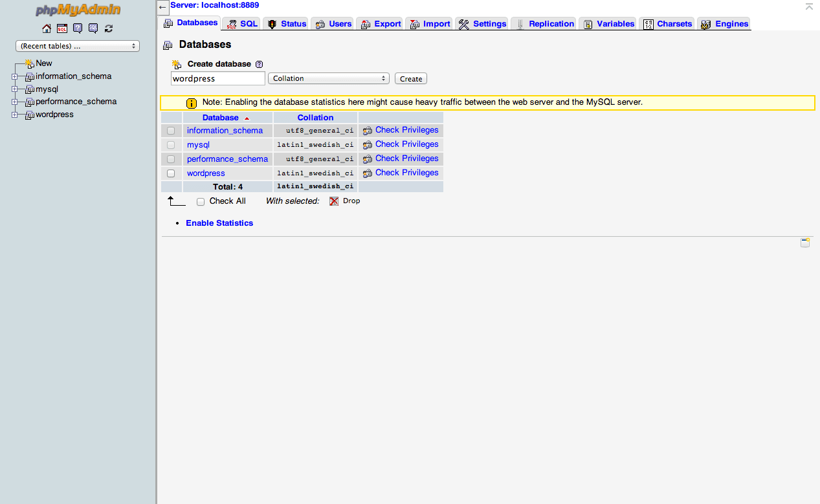Expand the performance_schema tree node
The height and width of the screenshot is (504, 820).
15,102
